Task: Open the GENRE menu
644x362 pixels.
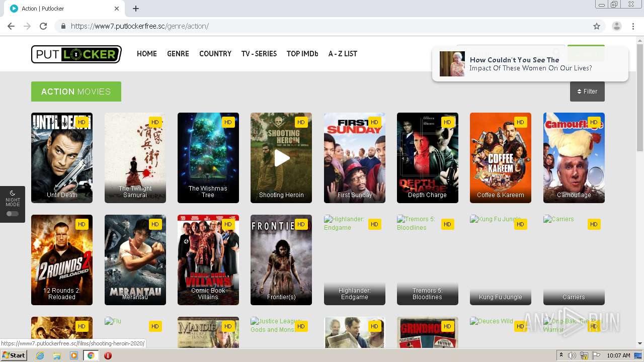Action: [x=178, y=54]
